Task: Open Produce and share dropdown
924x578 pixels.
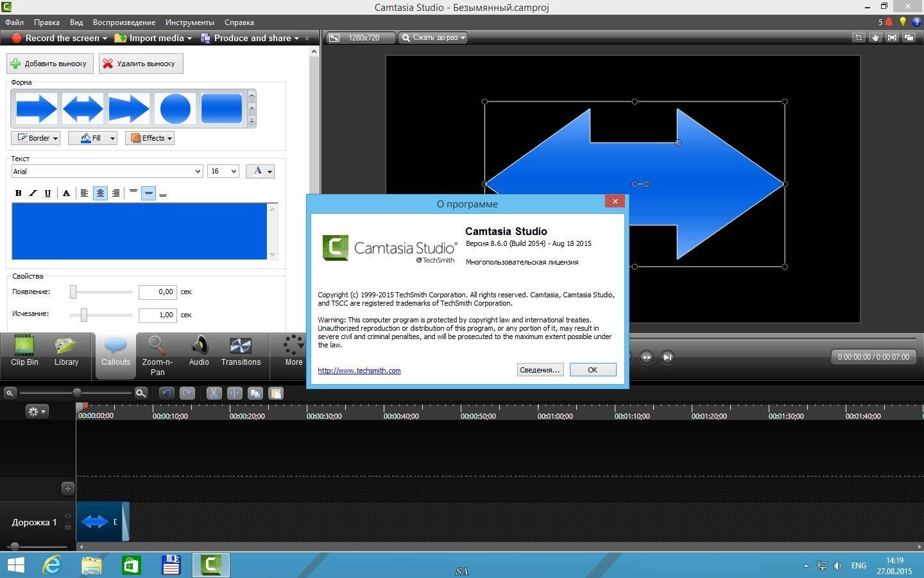Action: click(250, 38)
